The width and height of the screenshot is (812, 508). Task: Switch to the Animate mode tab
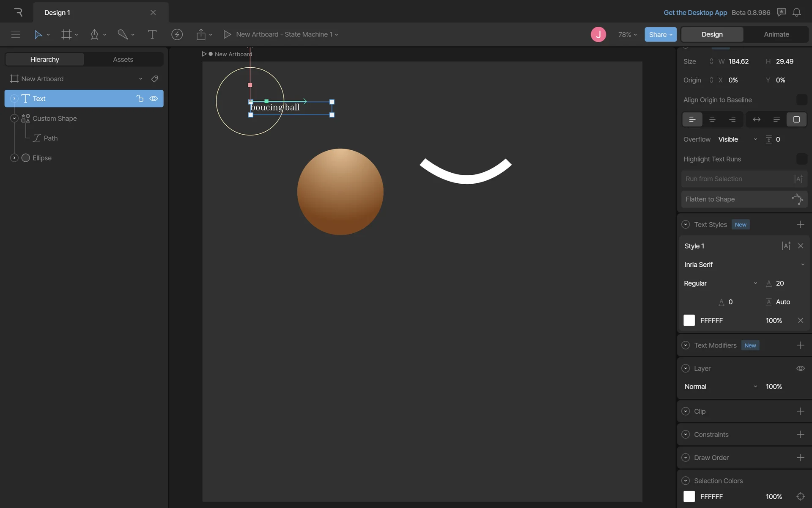pyautogui.click(x=776, y=34)
